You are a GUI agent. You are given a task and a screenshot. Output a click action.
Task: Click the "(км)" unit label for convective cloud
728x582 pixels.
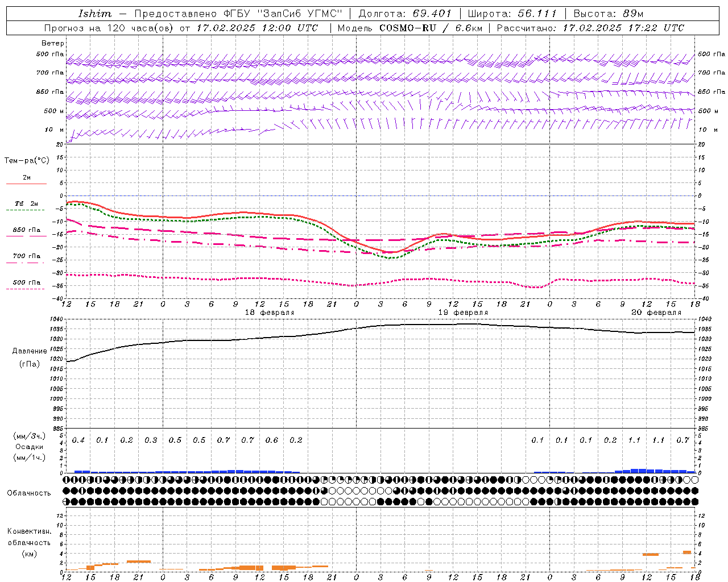29,554
